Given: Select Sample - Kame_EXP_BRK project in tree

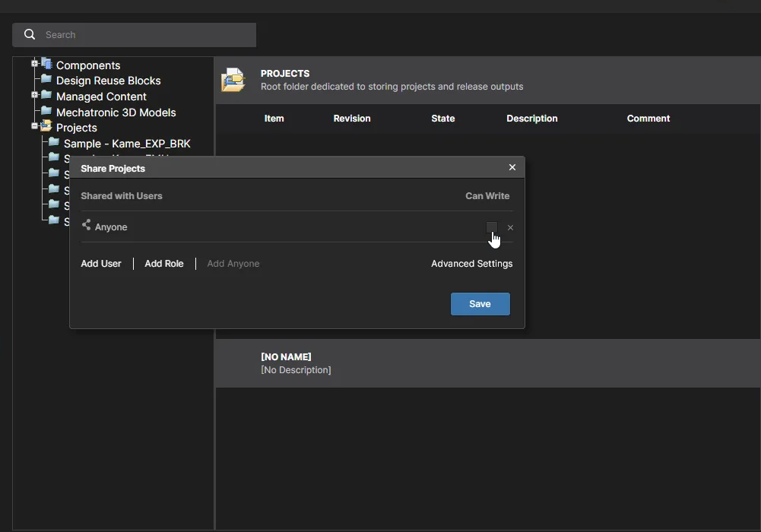Looking at the screenshot, I should click(127, 144).
